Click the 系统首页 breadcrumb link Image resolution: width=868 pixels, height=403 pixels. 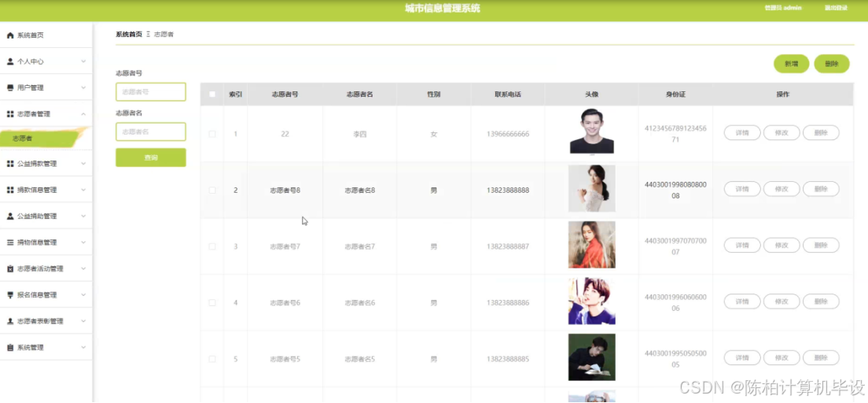click(x=129, y=35)
